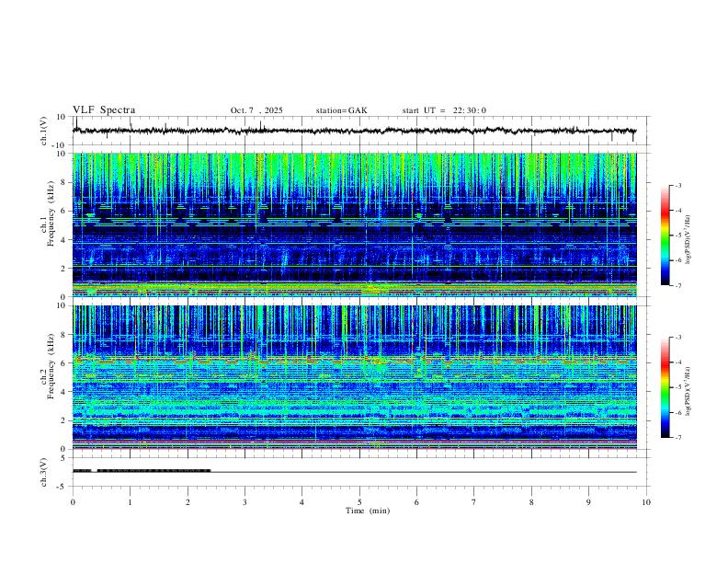Click the ch.1 spectrogram panel
The width and height of the screenshot is (728, 563).
[x=354, y=224]
